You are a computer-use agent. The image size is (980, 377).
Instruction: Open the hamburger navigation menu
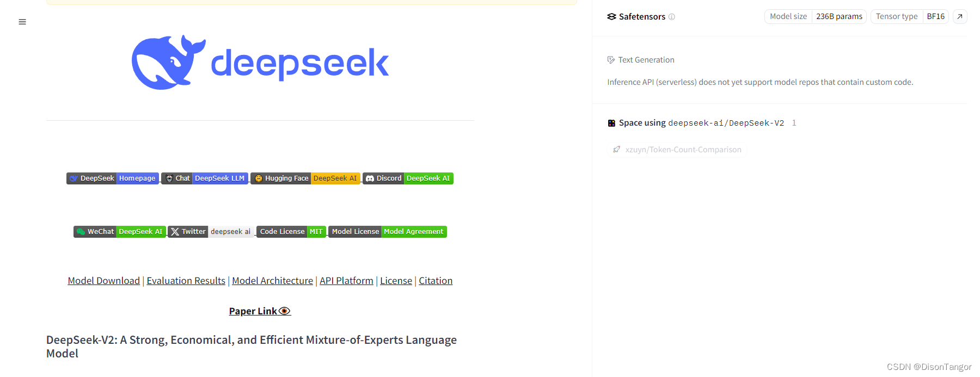point(22,22)
